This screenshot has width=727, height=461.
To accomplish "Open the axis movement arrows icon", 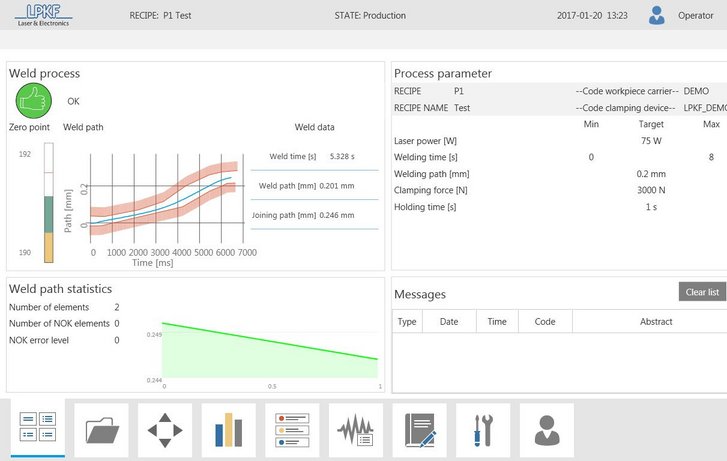I will point(165,430).
